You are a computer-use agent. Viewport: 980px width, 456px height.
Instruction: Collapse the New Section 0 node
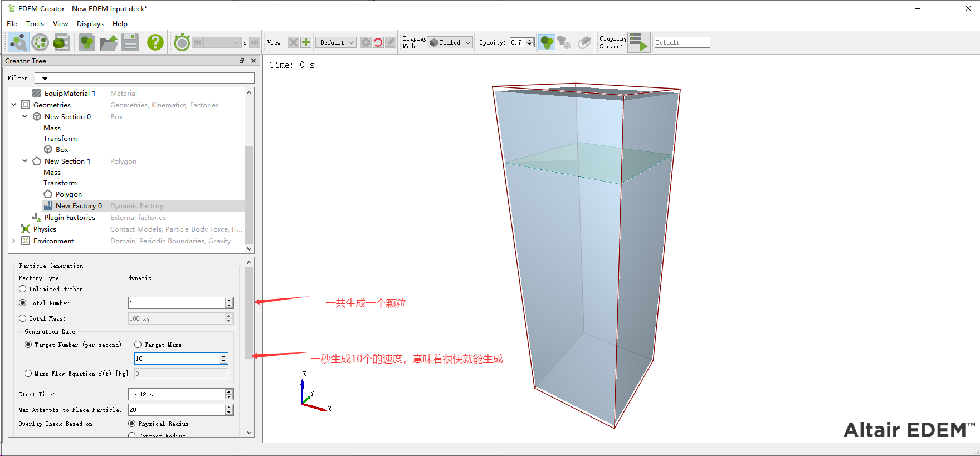tap(25, 116)
